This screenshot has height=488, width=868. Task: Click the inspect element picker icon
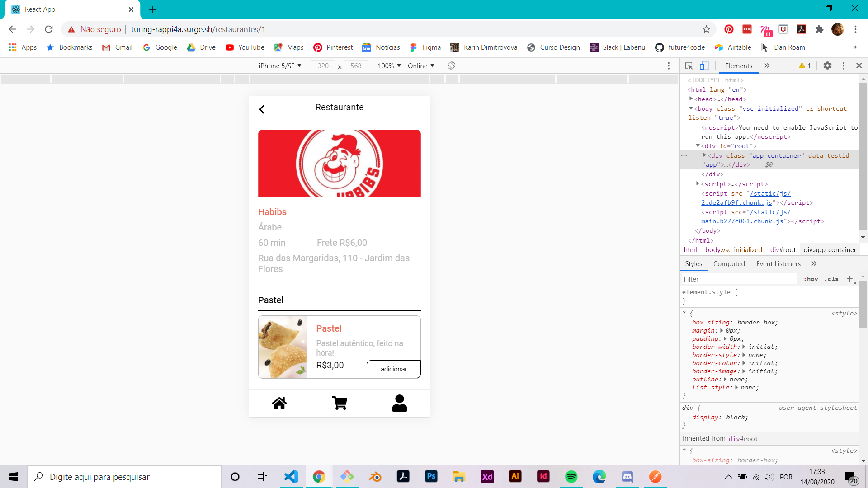click(x=689, y=66)
